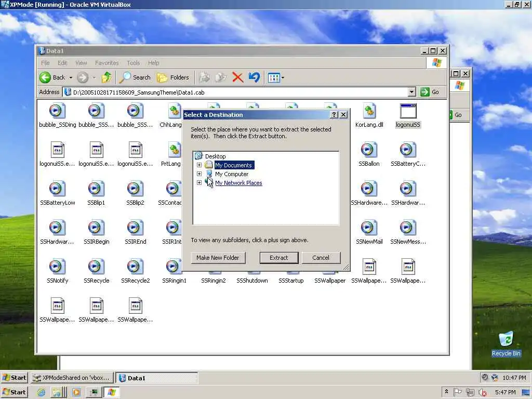Select the KorLang.dll file icon
This screenshot has width=532, height=399.
coord(369,116)
